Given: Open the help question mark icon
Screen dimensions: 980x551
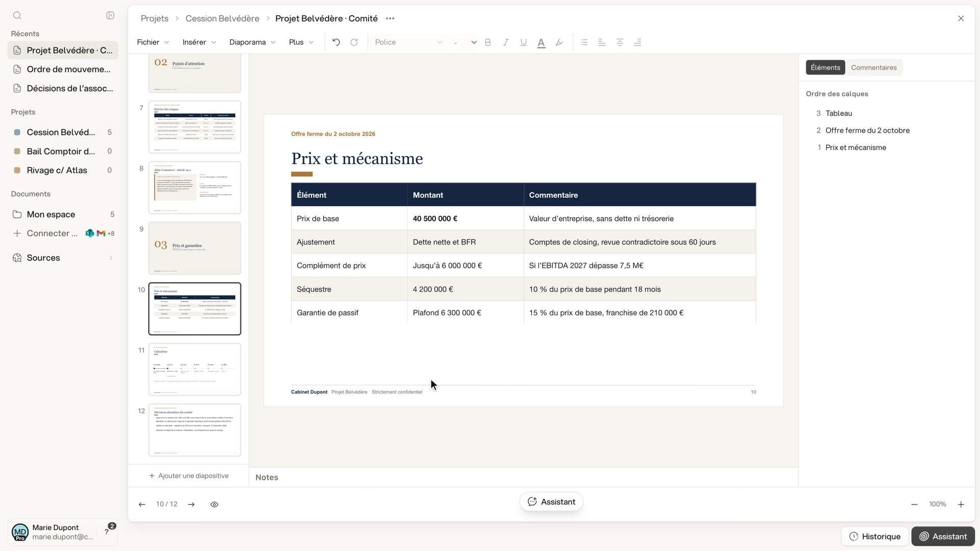Looking at the screenshot, I should tap(107, 532).
